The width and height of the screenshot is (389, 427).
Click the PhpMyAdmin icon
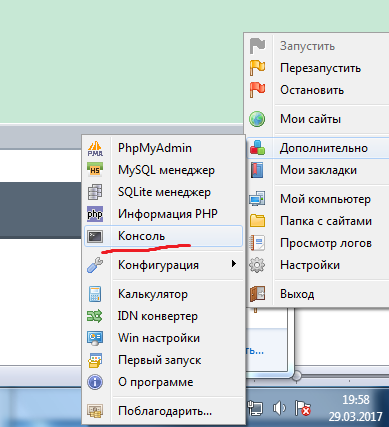95,148
